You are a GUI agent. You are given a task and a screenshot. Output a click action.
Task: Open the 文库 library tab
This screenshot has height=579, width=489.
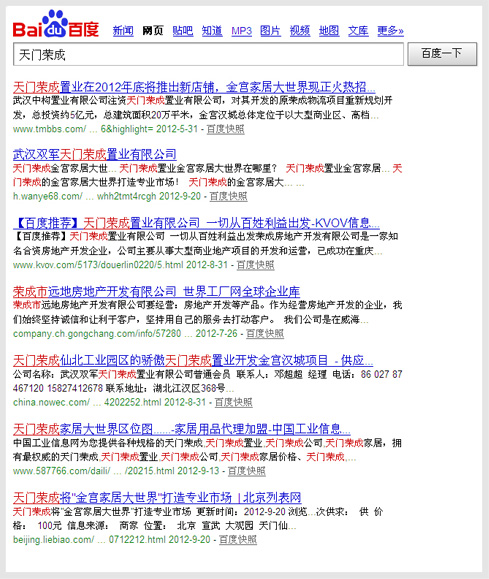click(358, 31)
